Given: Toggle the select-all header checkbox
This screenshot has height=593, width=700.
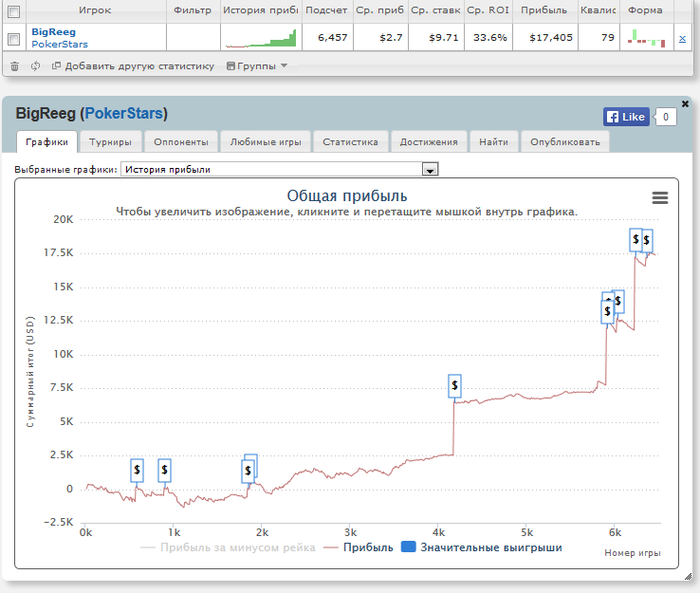Looking at the screenshot, I should [x=14, y=11].
